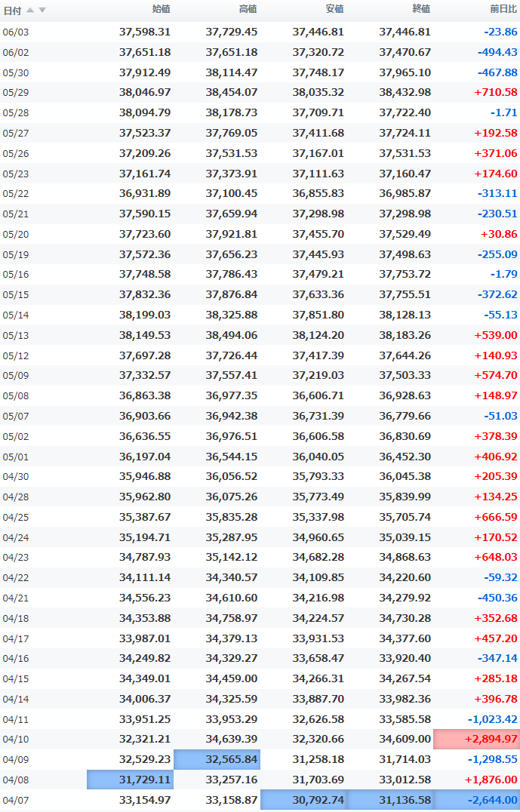Select low value 34,682.28
This screenshot has height=812, width=520.
pyautogui.click(x=318, y=557)
